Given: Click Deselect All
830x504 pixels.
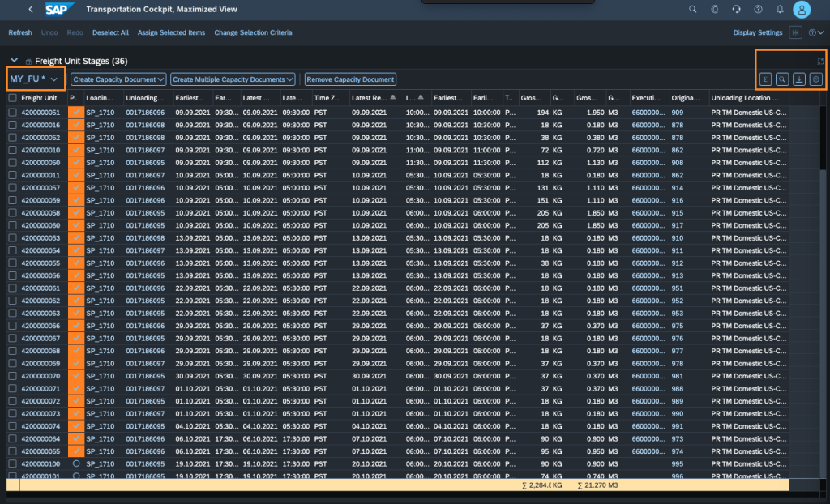Looking at the screenshot, I should tap(110, 32).
